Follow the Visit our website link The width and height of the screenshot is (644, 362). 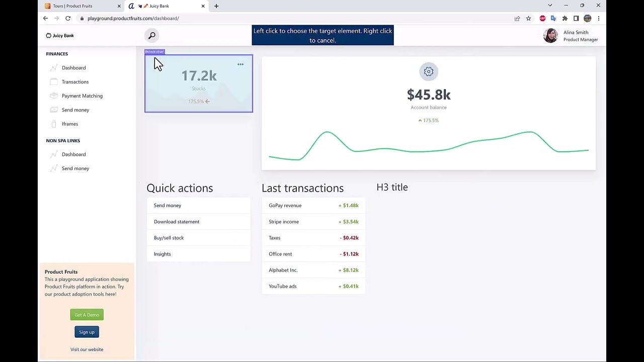pos(87,349)
